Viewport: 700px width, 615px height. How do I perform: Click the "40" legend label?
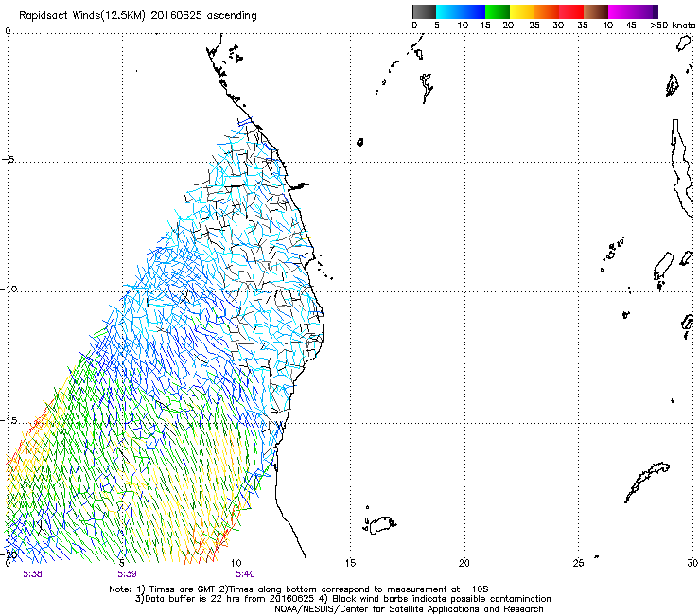coord(607,26)
